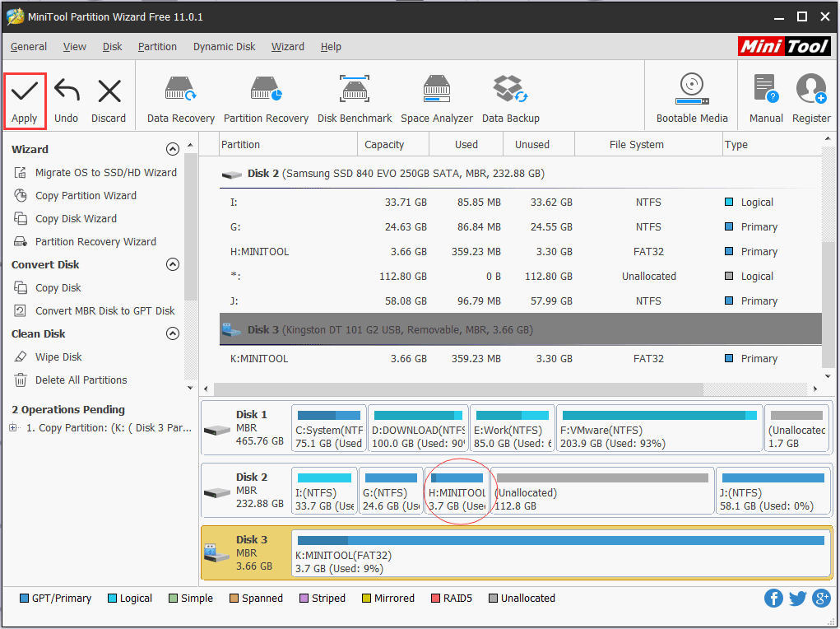Select the K:MINITOOL(FAT32) partition bar on Disk 3
Image resolution: width=840 pixels, height=629 pixels.
point(561,553)
